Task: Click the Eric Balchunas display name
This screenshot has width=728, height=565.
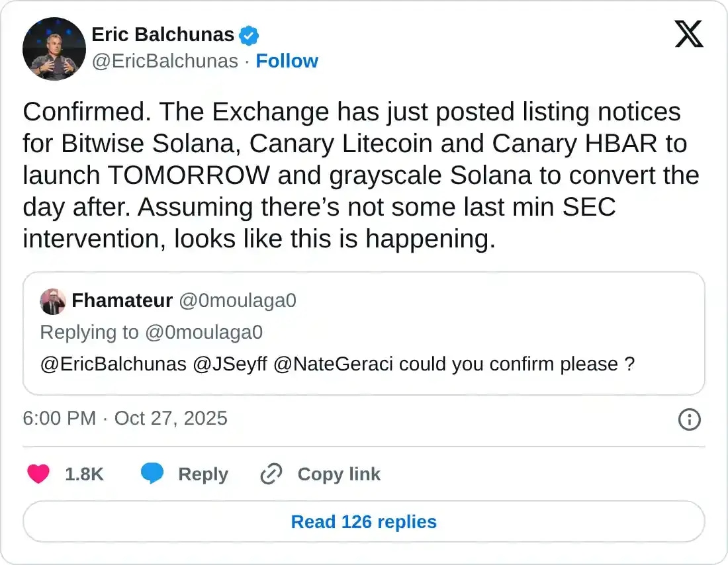Action: point(163,34)
